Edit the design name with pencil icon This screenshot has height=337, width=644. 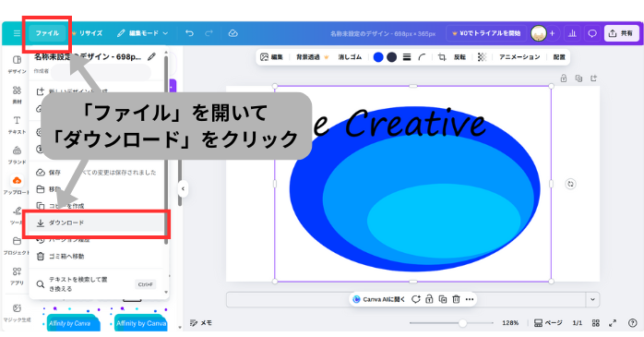point(152,56)
